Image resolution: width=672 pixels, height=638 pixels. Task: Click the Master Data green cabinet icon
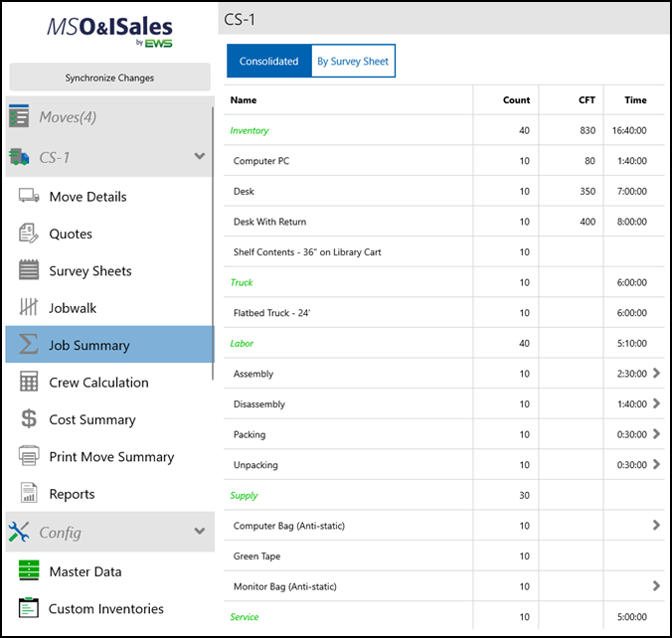[29, 571]
